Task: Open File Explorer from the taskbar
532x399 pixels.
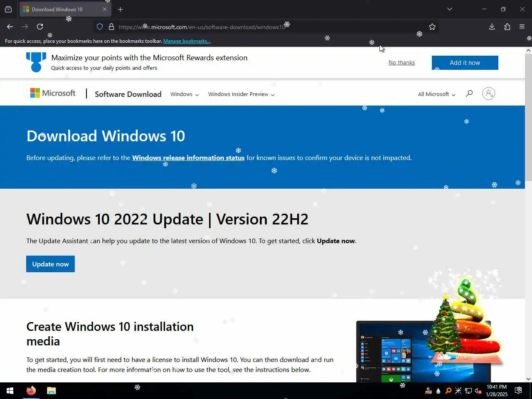Action: tap(51, 391)
